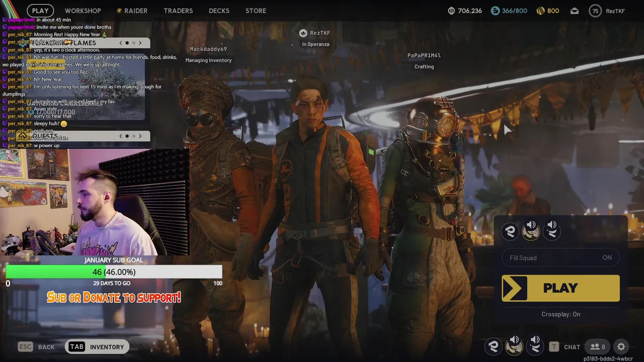Click the gold raider token icon beside 800
The width and height of the screenshot is (644, 362).
(x=541, y=11)
